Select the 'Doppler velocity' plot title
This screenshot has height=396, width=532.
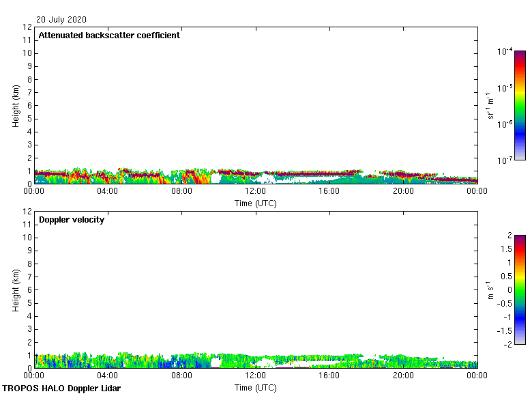click(72, 220)
